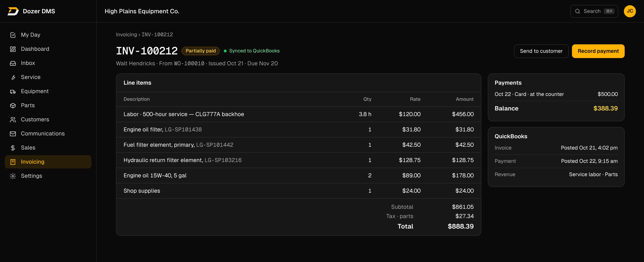Select part number LG-SP101438
Viewport: 644px width, 262px height.
point(183,130)
